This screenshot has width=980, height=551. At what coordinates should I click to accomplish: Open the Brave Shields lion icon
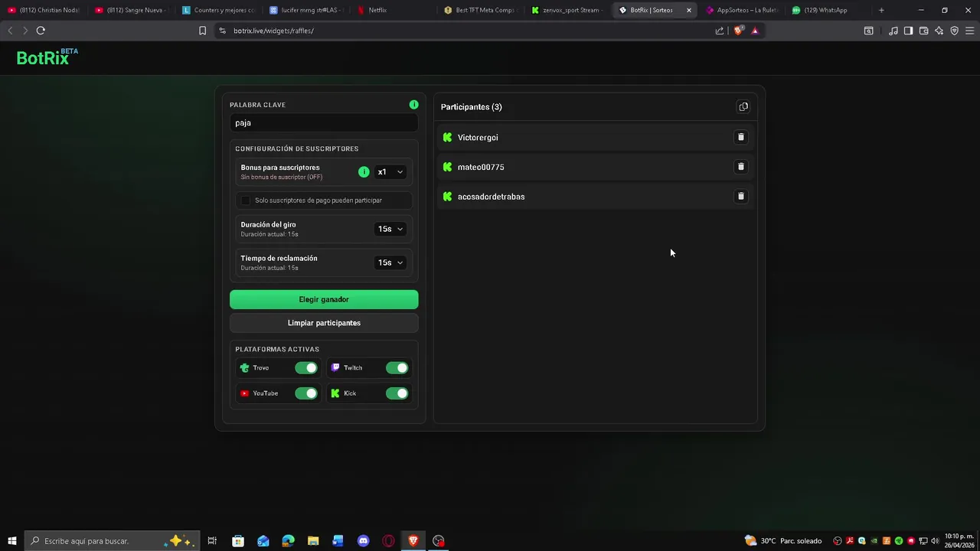[x=738, y=31]
